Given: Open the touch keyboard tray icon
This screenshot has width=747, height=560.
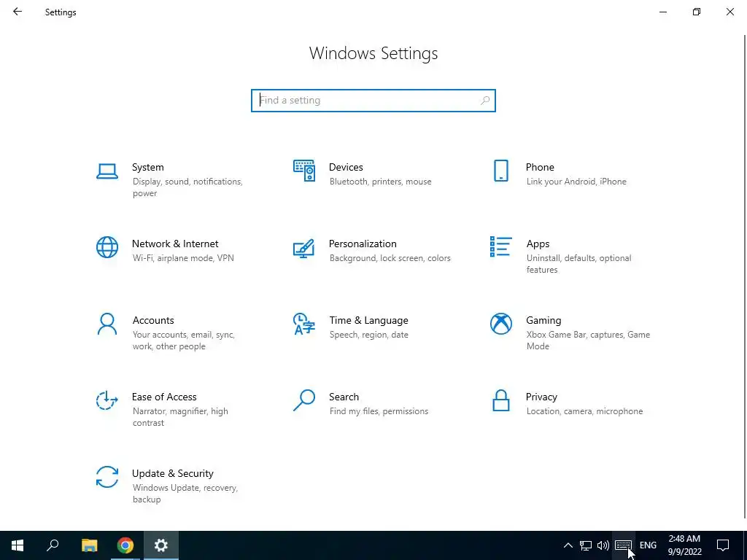Looking at the screenshot, I should [623, 545].
